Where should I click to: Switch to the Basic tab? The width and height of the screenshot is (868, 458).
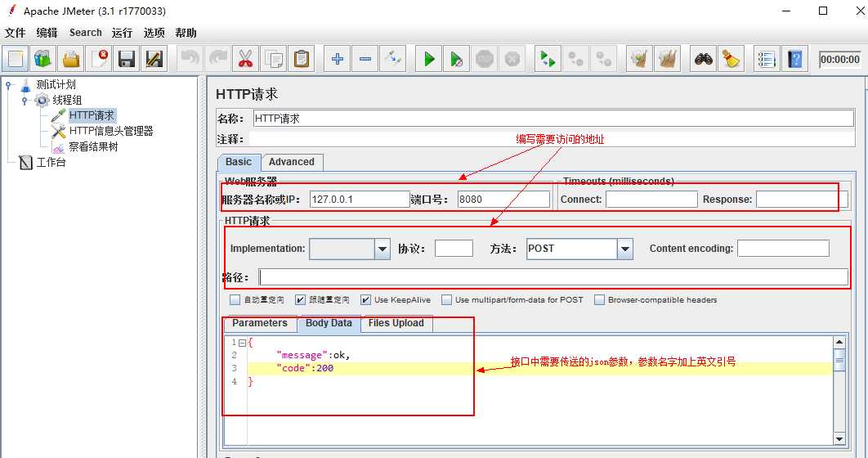coord(239,162)
